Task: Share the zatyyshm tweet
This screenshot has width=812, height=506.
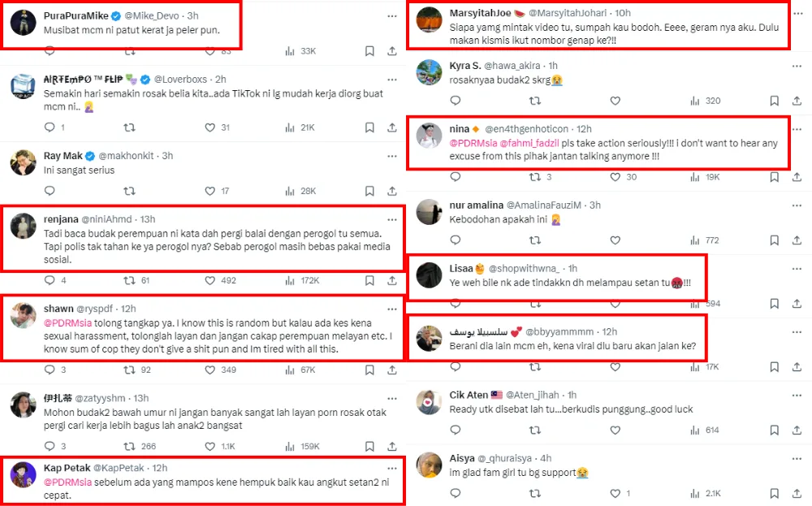Action: pyautogui.click(x=393, y=446)
